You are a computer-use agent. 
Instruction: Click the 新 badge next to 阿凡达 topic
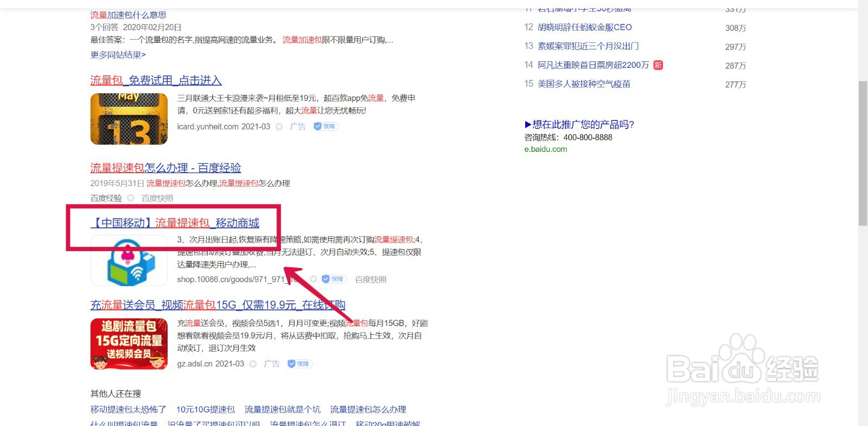click(x=658, y=65)
